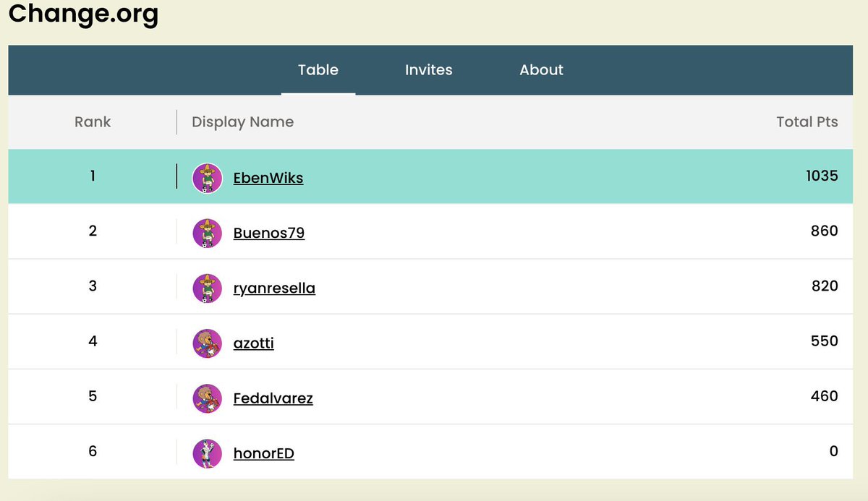This screenshot has width=868, height=501.
Task: Open Buenos79 profile link
Action: point(269,233)
